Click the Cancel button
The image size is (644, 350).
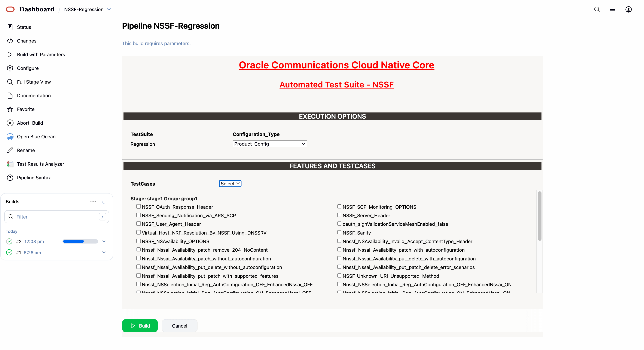[x=180, y=326]
